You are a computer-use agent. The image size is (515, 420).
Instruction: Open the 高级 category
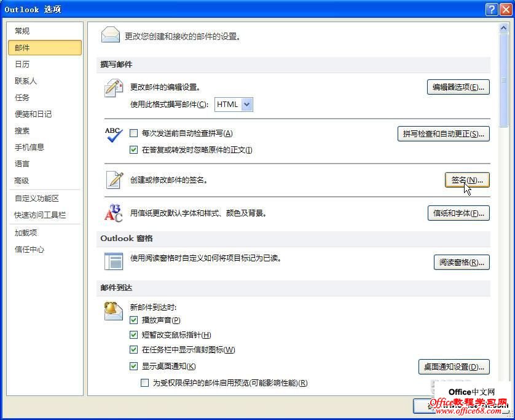tap(45, 181)
